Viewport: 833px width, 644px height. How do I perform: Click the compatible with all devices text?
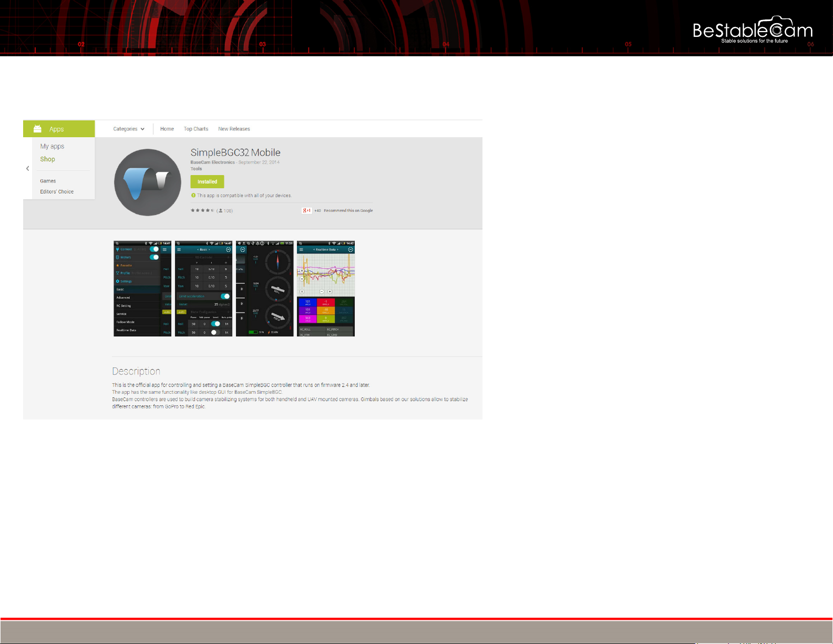point(244,196)
